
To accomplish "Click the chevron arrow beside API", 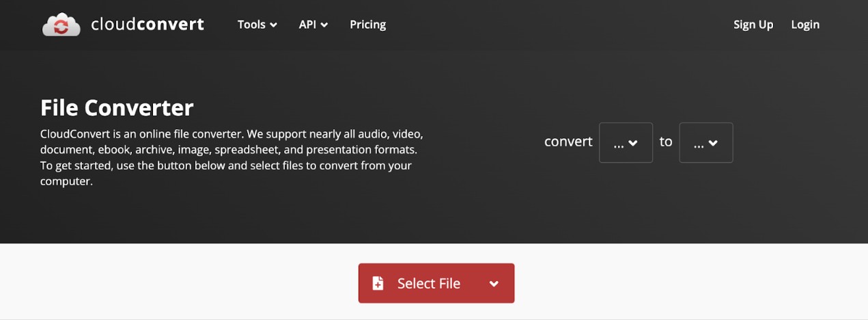I will pos(324,25).
